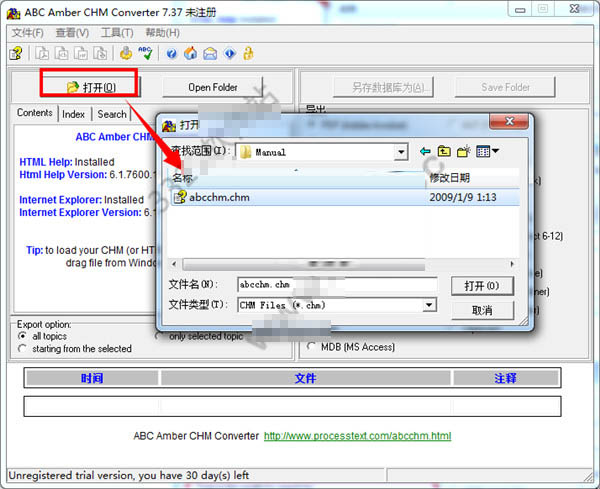This screenshot has width=600, height=489.
Task: Click the 文件 log column header
Action: 305,378
